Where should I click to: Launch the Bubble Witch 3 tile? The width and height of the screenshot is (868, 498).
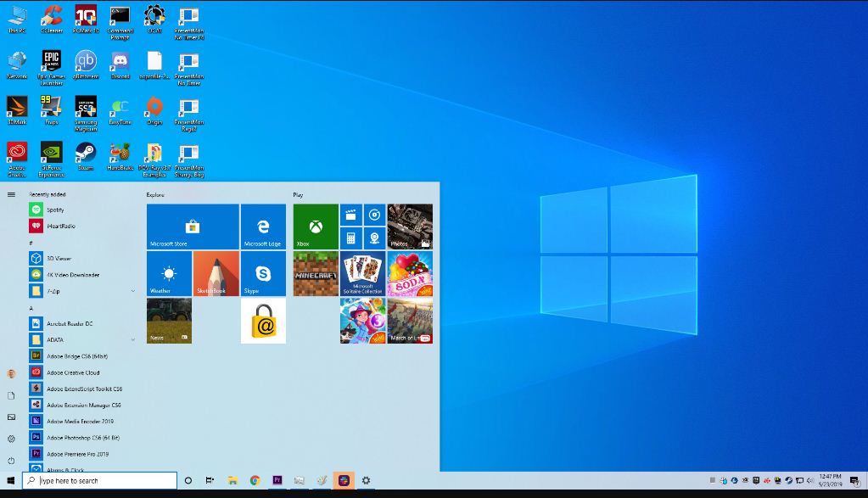[x=362, y=321]
